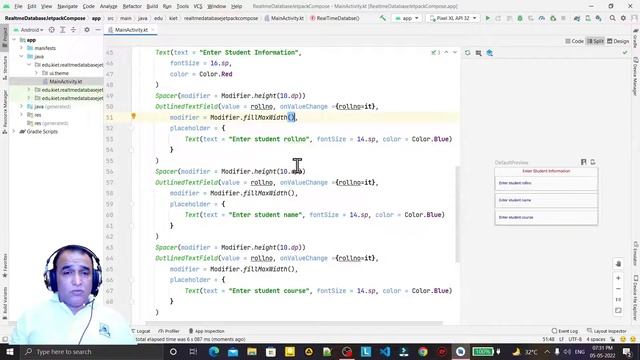The width and height of the screenshot is (640, 360).
Task: Click the Make Project hammer icon
Action: pyautogui.click(x=382, y=18)
